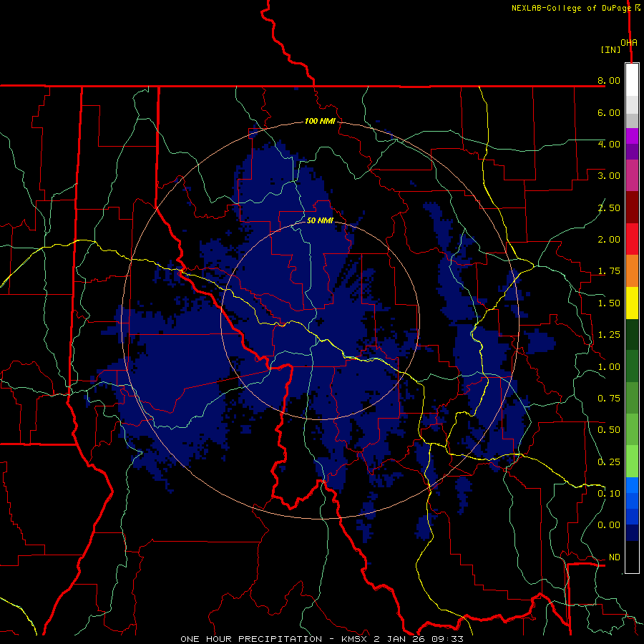
Task: Click the 1.00 legend value
Action: (609, 367)
